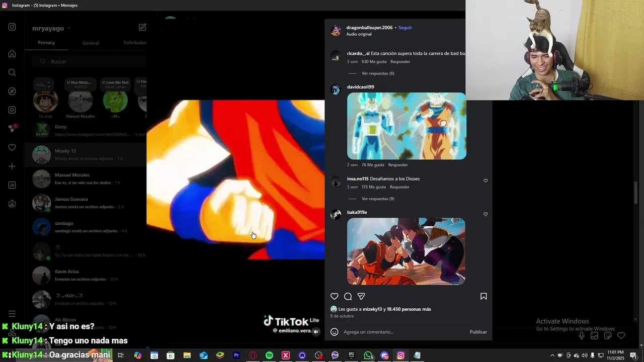Like insa.no115's comment

click(486, 180)
